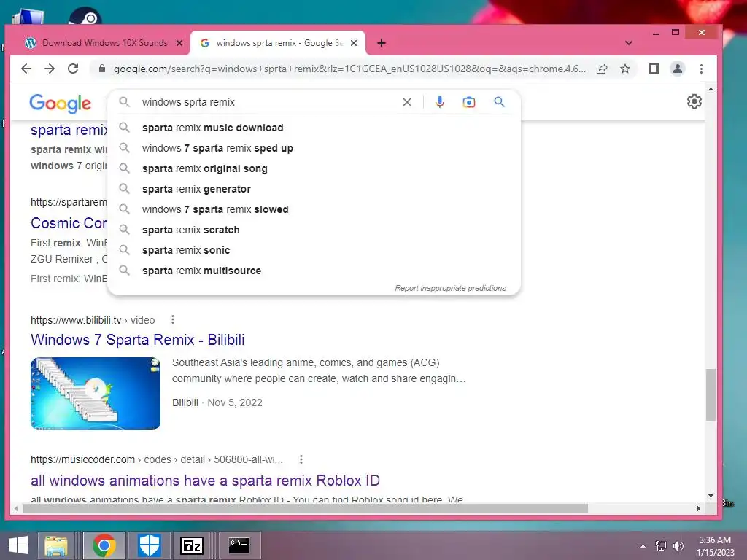Go forward to the next page
The image size is (747, 560).
pyautogui.click(x=50, y=69)
